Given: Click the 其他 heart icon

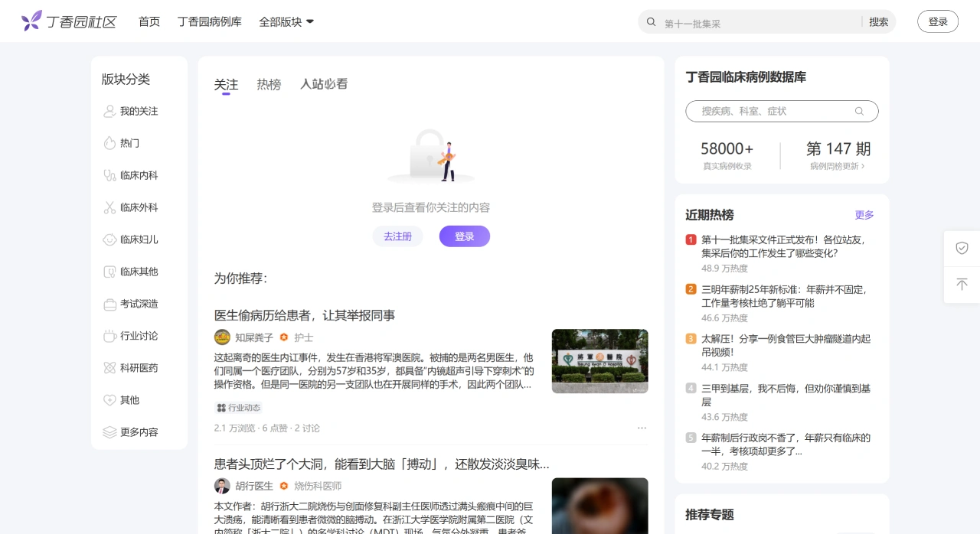Looking at the screenshot, I should pyautogui.click(x=109, y=400).
